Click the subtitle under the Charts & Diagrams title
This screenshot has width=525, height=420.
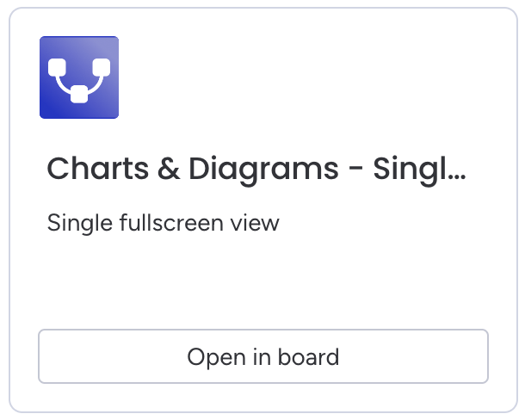click(x=164, y=223)
